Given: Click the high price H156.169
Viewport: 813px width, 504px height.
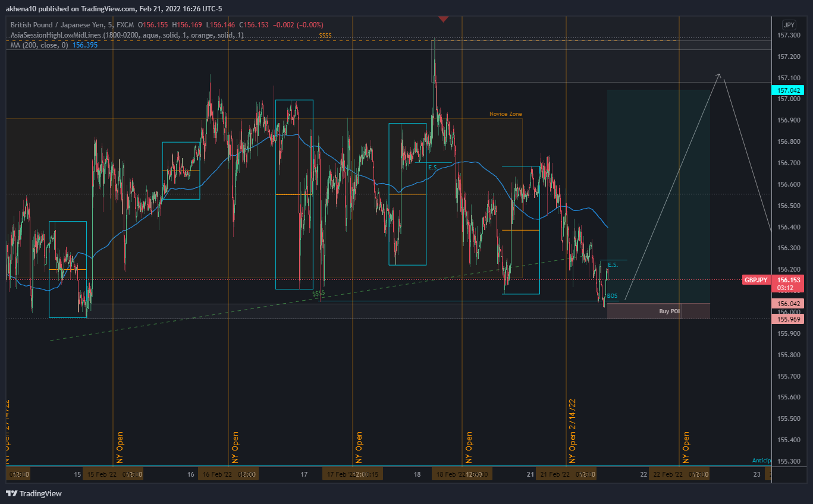Looking at the screenshot, I should 187,26.
